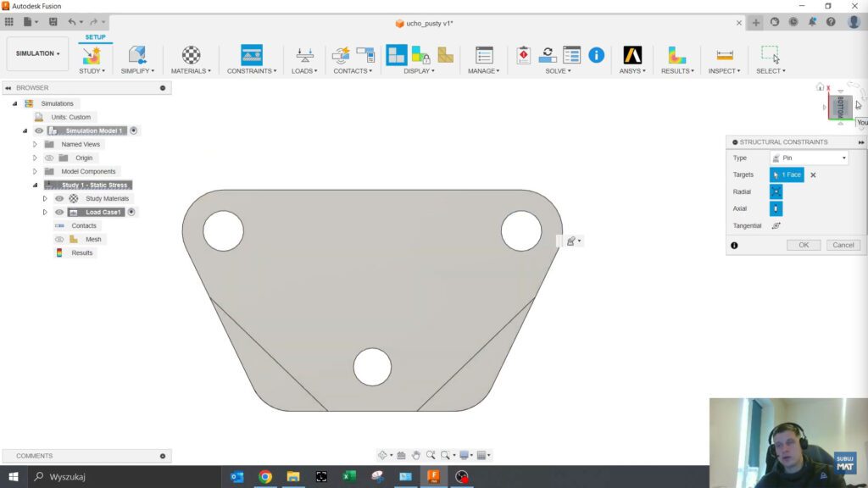Viewport: 868px width, 488px height.
Task: Switch to the Setup tab
Action: tap(94, 36)
